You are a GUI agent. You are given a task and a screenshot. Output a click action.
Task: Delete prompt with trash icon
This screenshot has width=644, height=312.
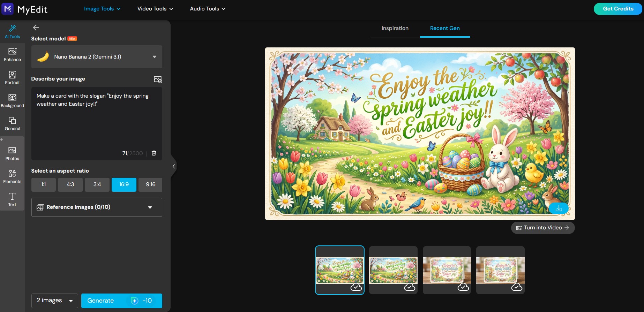click(154, 153)
